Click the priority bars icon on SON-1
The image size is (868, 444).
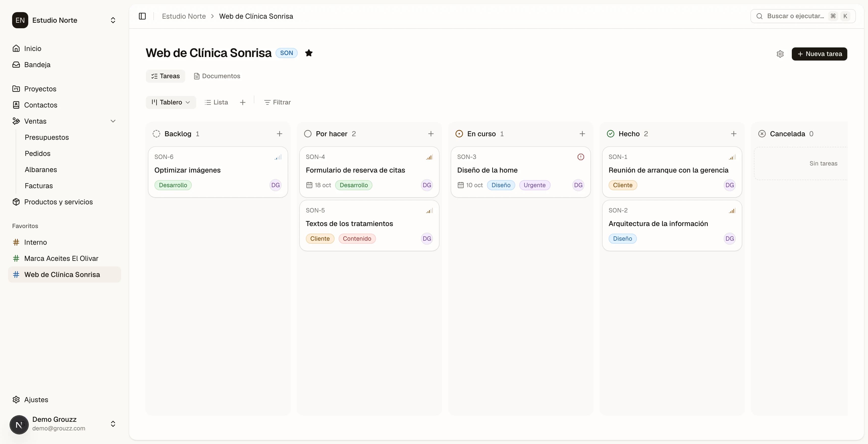pos(732,157)
